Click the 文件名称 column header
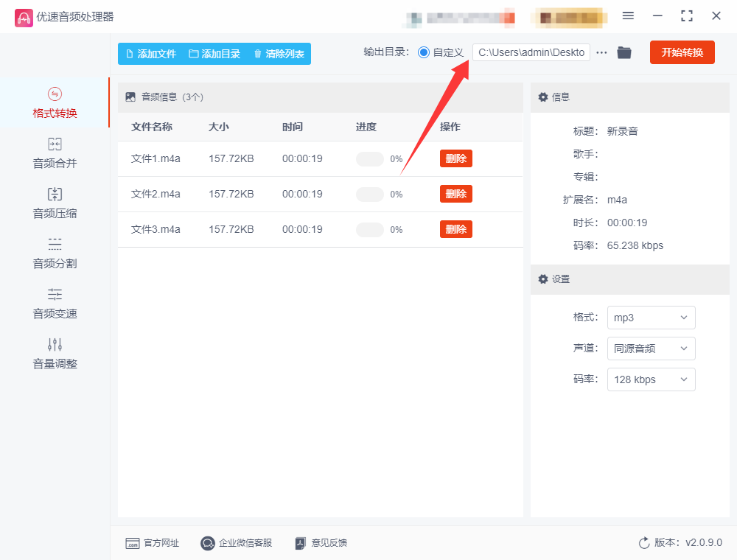Viewport: 737px width, 560px height. (152, 127)
